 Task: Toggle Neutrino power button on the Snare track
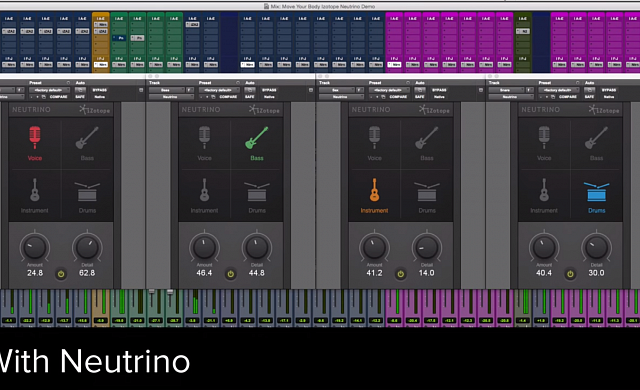570,274
